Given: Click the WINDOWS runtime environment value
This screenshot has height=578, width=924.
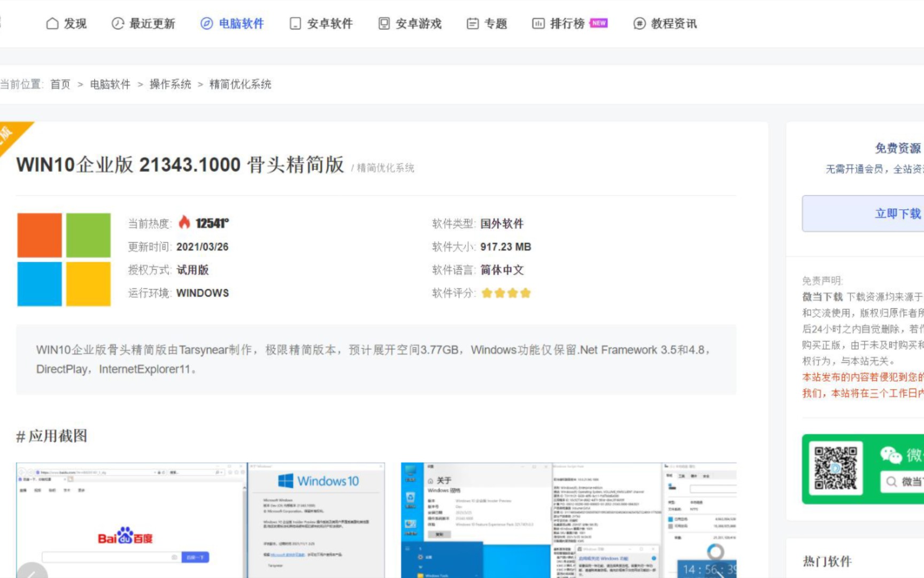Looking at the screenshot, I should [x=203, y=293].
